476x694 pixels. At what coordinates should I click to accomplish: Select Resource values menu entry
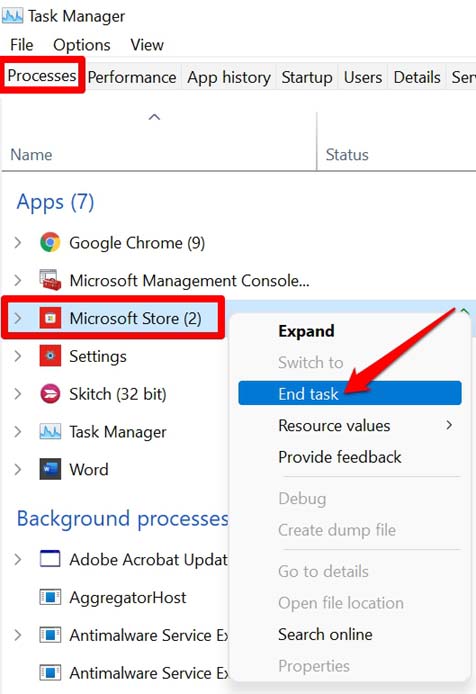pyautogui.click(x=350, y=425)
